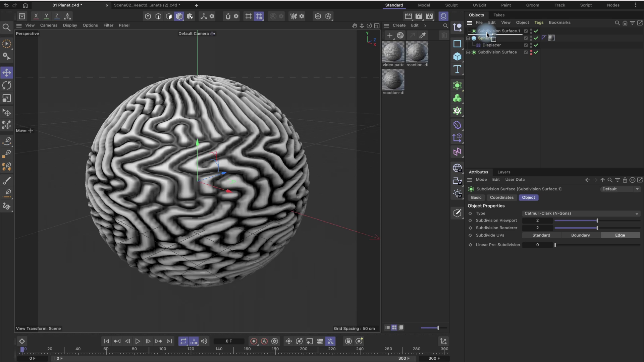Add a Cube primitive object
Viewport: 644px width, 362px height.
point(457,56)
